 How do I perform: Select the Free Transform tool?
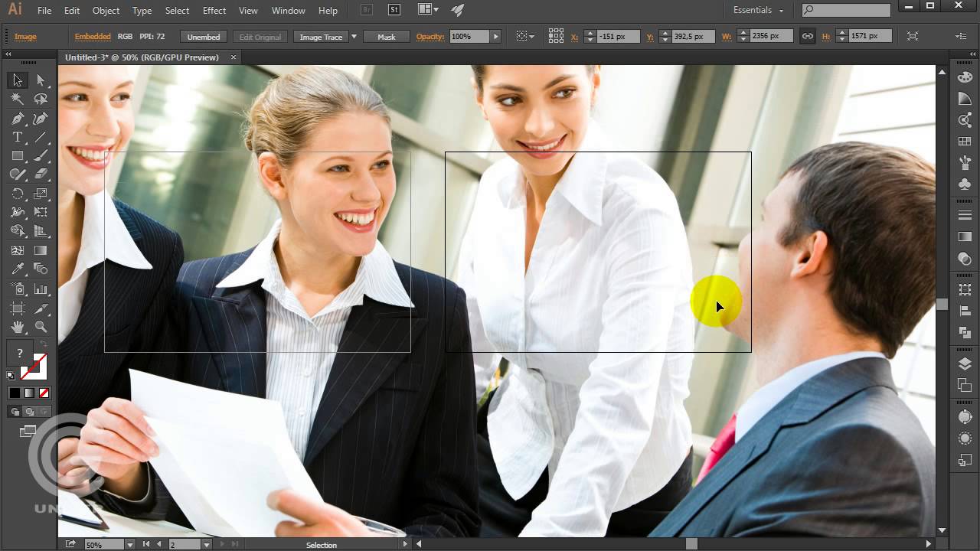click(41, 212)
